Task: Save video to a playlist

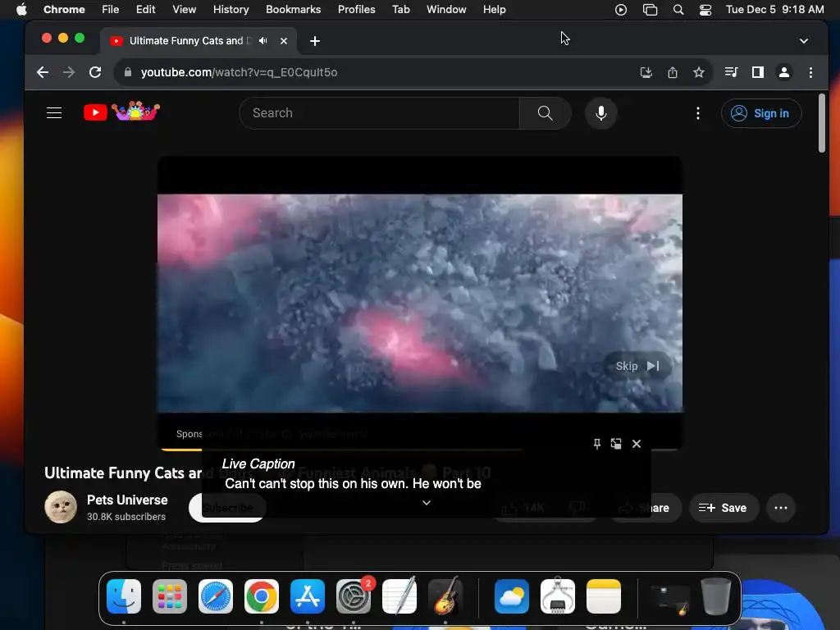Action: [723, 508]
